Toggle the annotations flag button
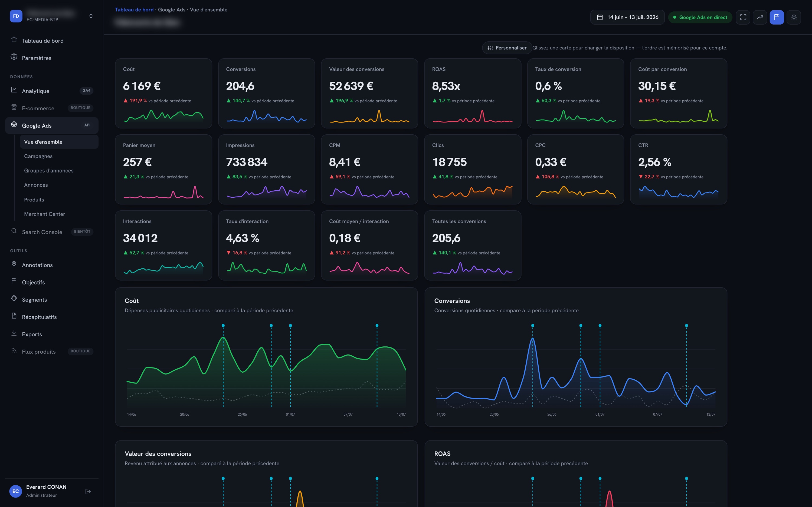Viewport: 812px width, 507px height. coord(777,17)
